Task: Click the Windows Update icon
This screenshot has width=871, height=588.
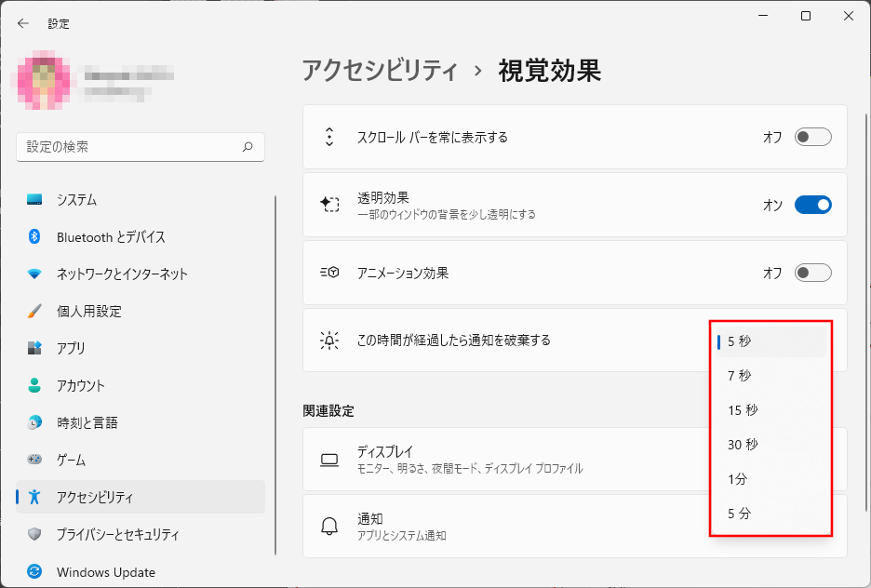Action: (x=34, y=572)
